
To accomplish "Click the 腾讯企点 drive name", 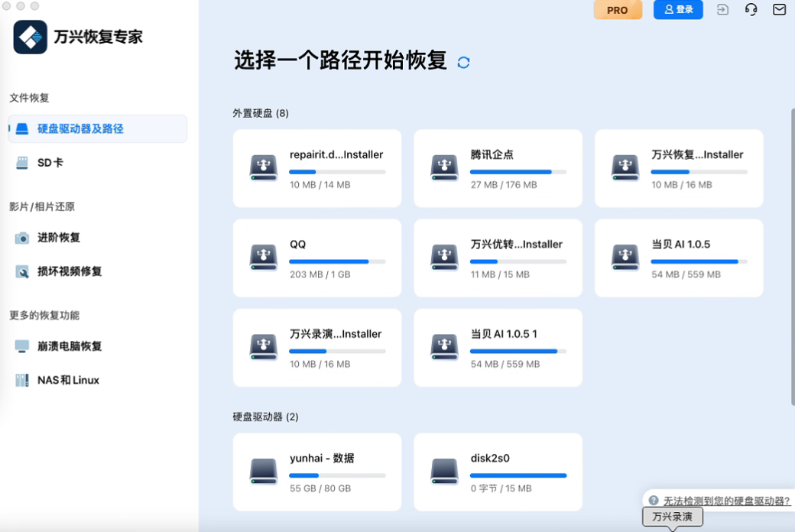I will point(492,154).
